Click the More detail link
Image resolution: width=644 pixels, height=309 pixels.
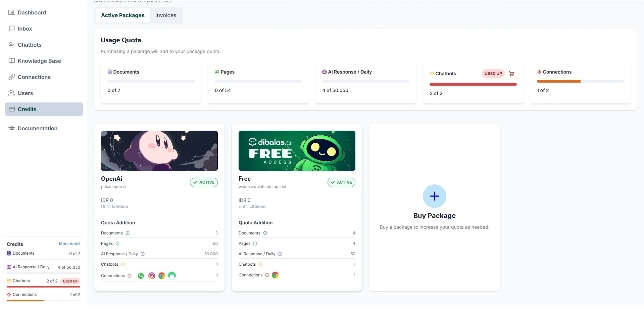pos(69,244)
